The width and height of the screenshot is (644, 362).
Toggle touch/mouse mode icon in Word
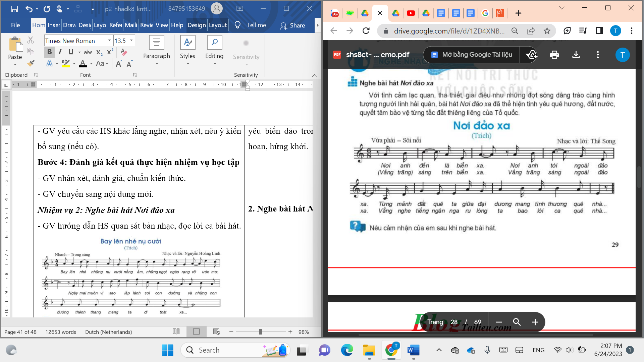coord(59,9)
